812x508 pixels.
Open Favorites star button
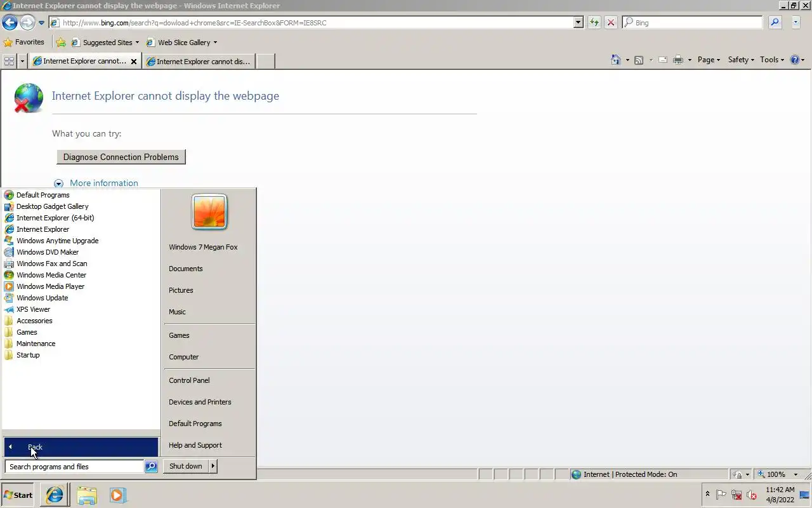[x=24, y=43]
